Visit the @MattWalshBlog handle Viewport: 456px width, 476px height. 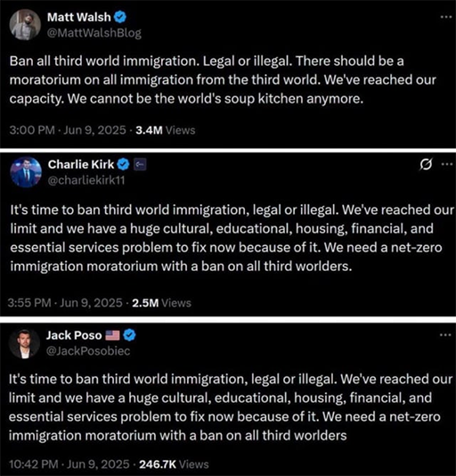(94, 33)
